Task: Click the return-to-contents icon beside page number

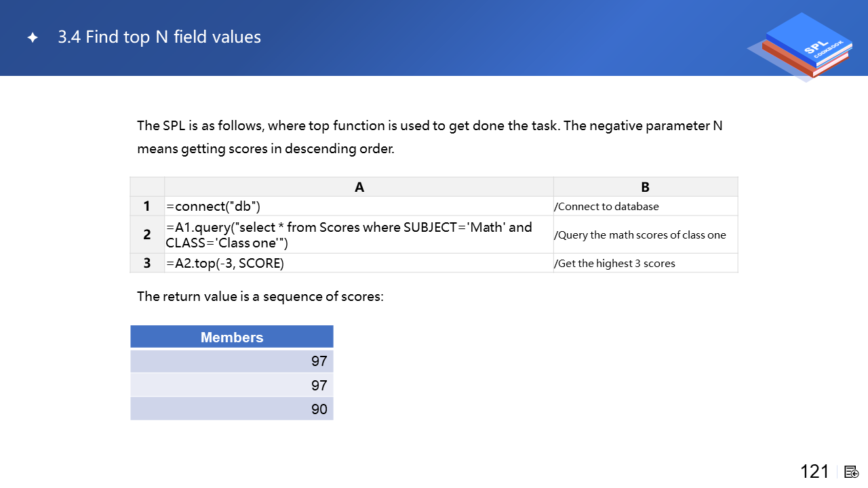Action: tap(852, 472)
